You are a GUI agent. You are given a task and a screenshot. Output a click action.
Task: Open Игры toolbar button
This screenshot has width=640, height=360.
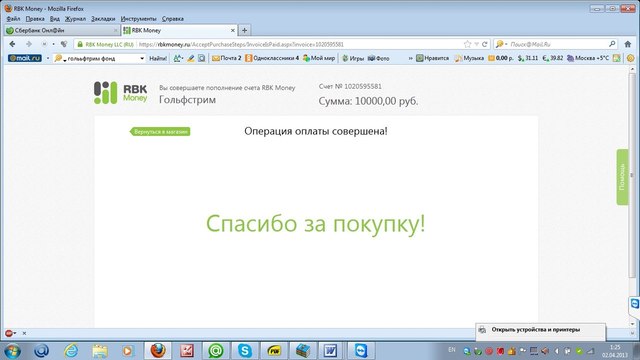(x=353, y=58)
